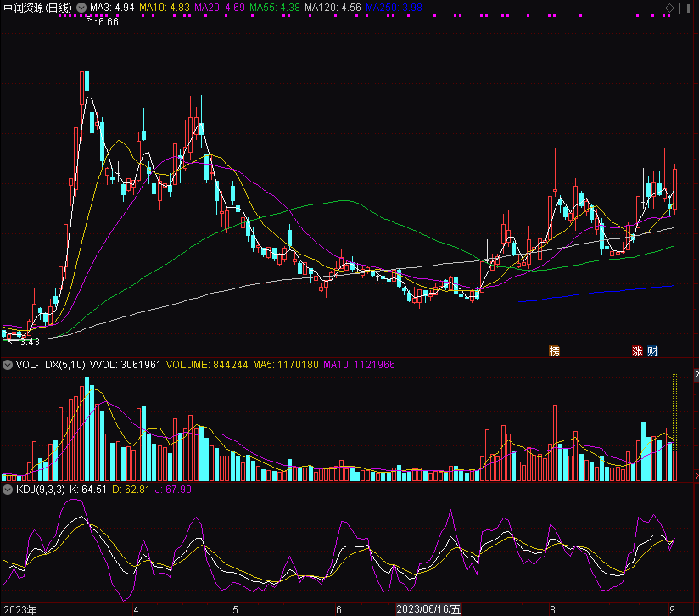The height and width of the screenshot is (616, 699).
Task: Expand the main chart indicator dropdown arrow
Action: coord(81,8)
